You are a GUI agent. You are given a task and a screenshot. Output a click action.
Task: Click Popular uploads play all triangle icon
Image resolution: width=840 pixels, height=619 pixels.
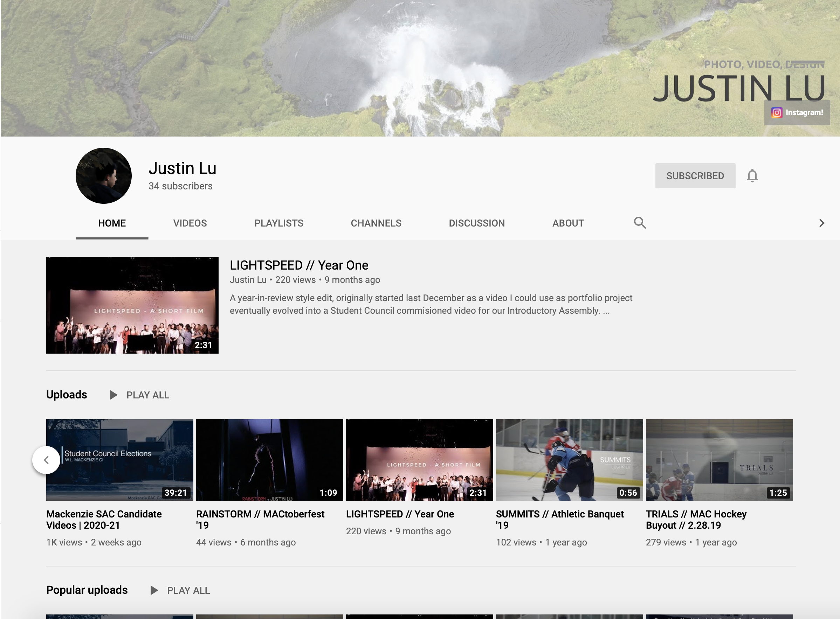pyautogui.click(x=154, y=591)
